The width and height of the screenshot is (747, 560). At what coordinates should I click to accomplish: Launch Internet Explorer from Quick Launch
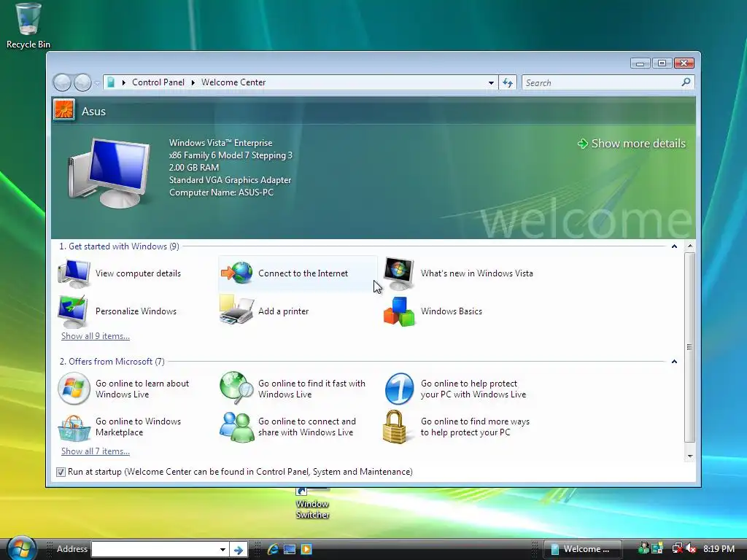[x=273, y=549]
